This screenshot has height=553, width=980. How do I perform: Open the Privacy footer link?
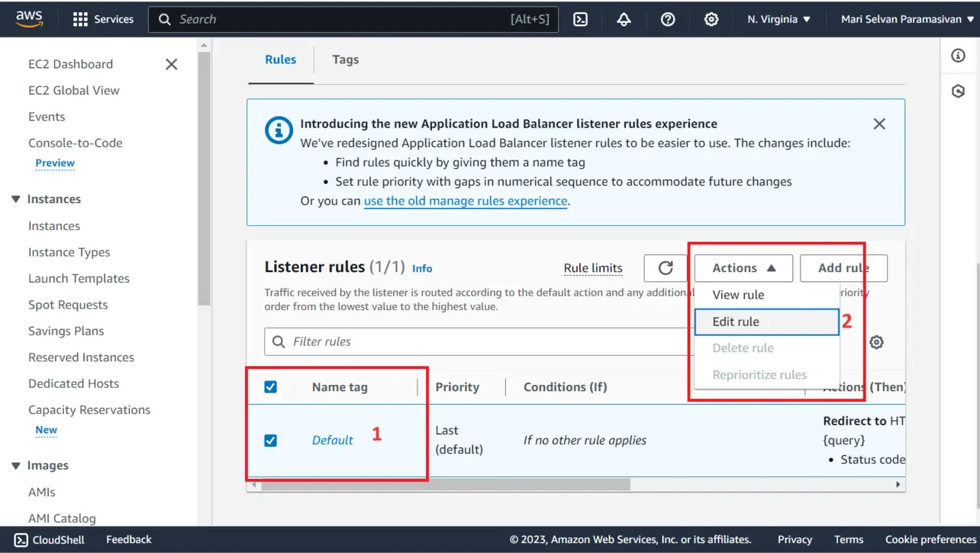coord(795,539)
